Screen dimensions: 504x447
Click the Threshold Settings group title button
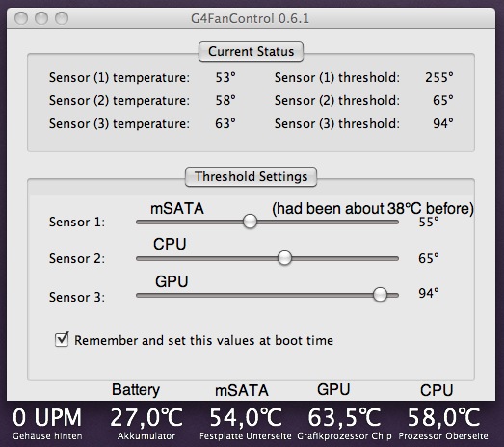(251, 176)
